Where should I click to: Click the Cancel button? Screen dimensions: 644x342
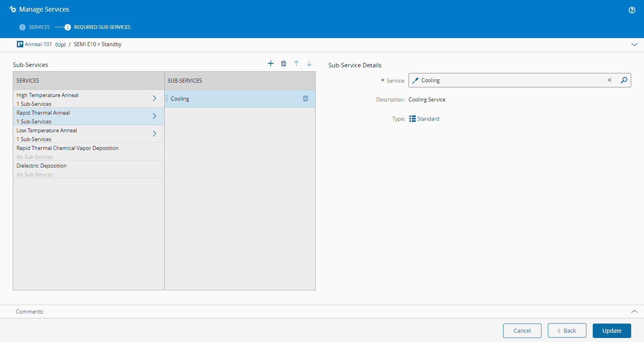coord(522,331)
